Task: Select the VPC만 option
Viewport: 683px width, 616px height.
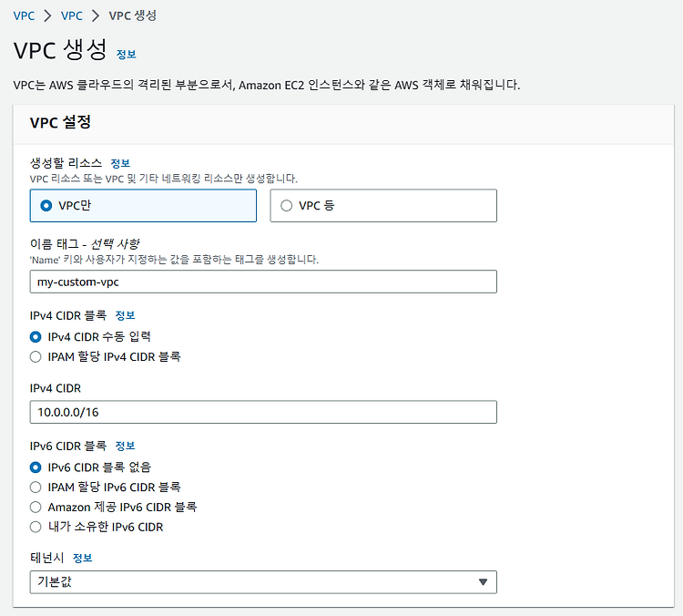Action: 143,205
